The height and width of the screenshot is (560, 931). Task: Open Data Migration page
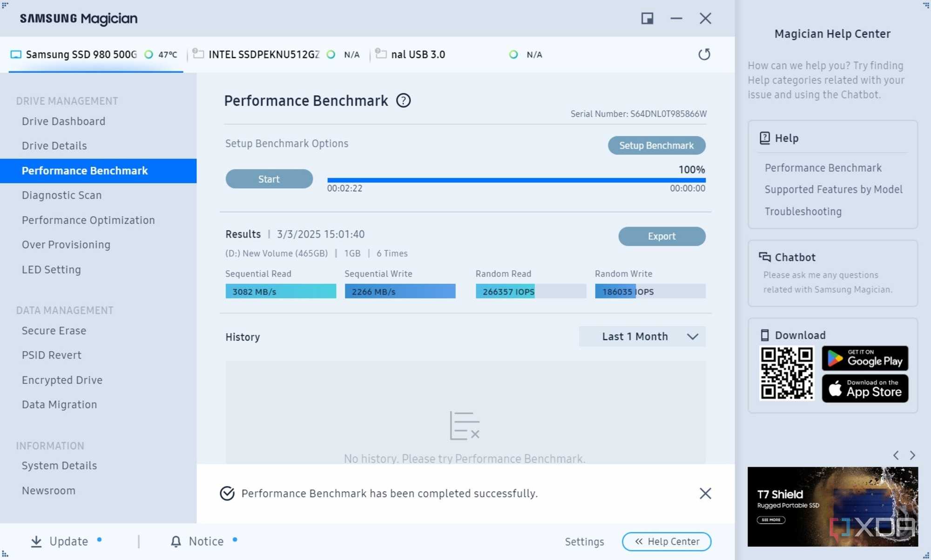(59, 405)
